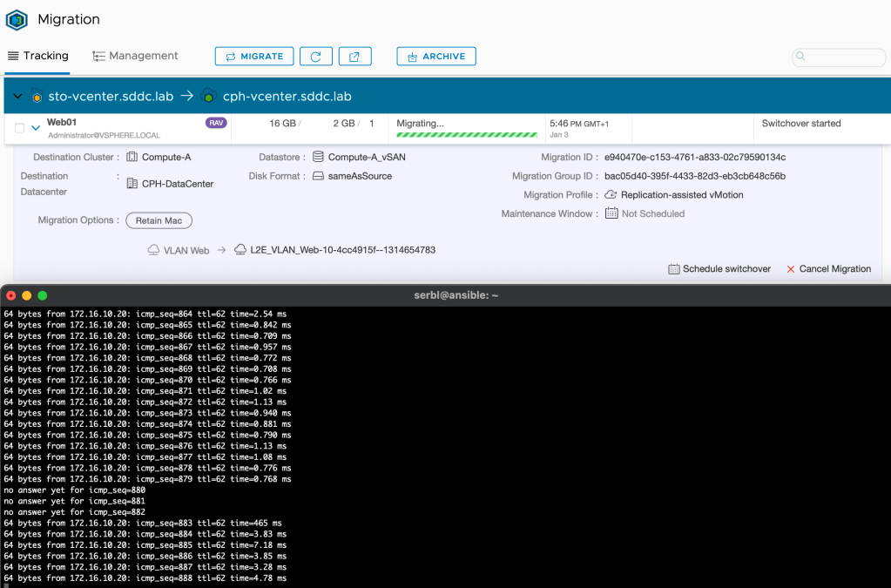Screen dimensions: 891x588
Task: Focus the search input field
Action: coord(837,57)
